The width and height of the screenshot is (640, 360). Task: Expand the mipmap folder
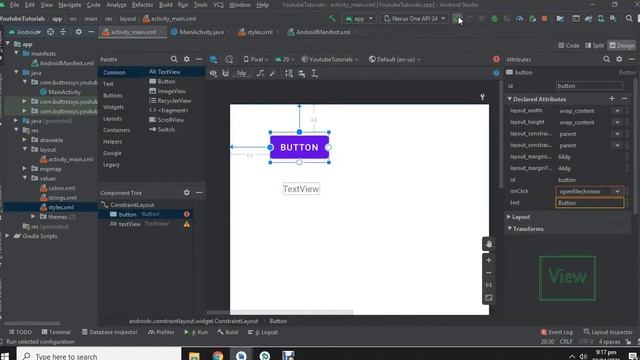(x=24, y=169)
